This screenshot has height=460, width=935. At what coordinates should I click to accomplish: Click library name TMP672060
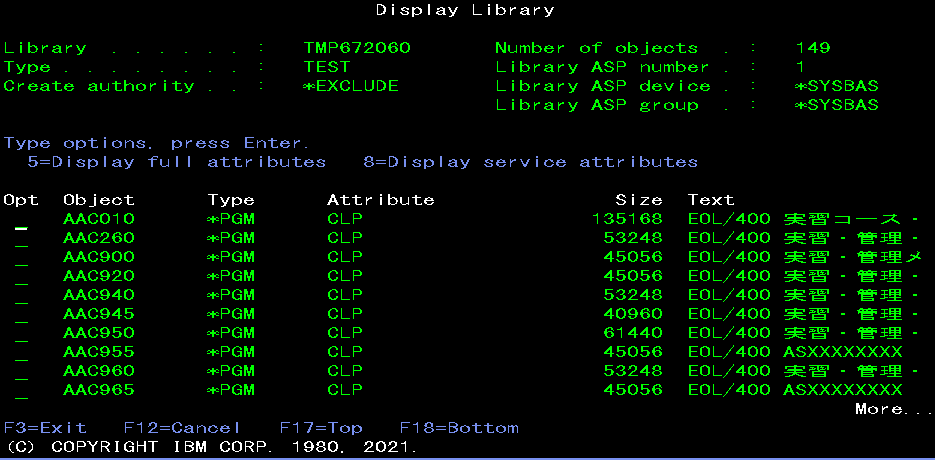click(x=357, y=48)
